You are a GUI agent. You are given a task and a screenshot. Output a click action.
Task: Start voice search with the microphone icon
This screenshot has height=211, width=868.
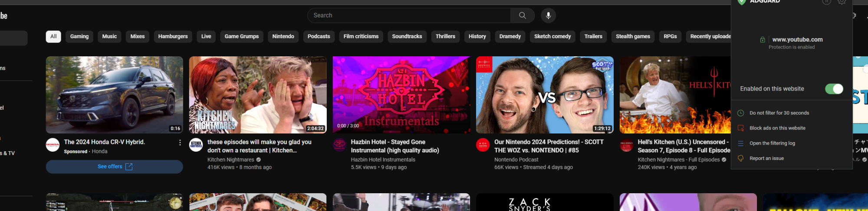click(548, 16)
